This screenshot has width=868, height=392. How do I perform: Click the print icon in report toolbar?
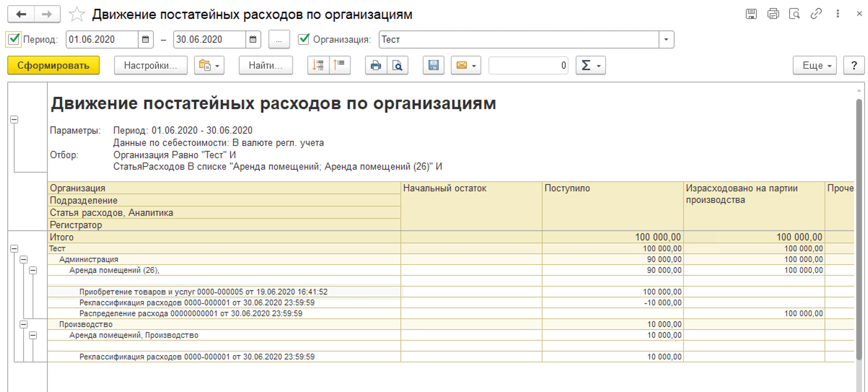[376, 65]
